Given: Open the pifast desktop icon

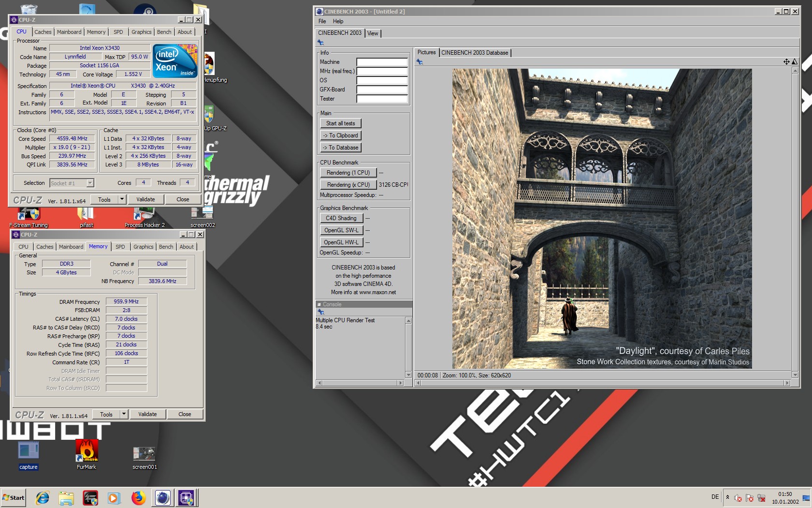Looking at the screenshot, I should 87,218.
